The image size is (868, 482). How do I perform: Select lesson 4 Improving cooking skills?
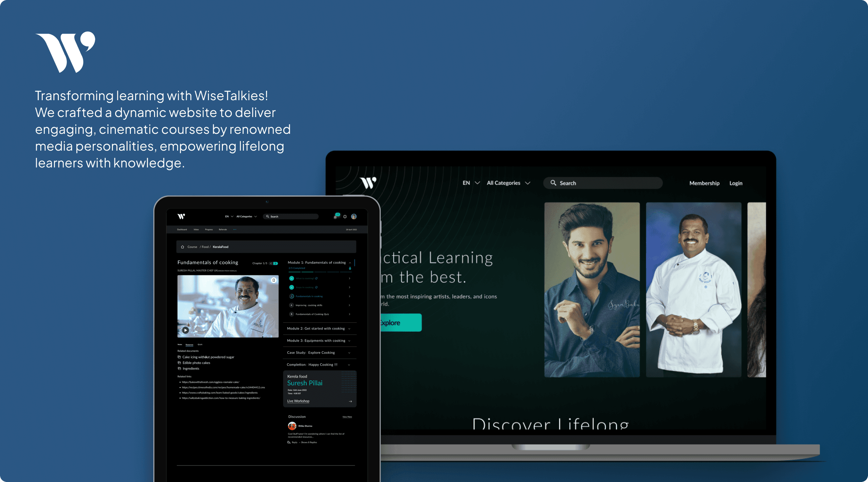309,305
